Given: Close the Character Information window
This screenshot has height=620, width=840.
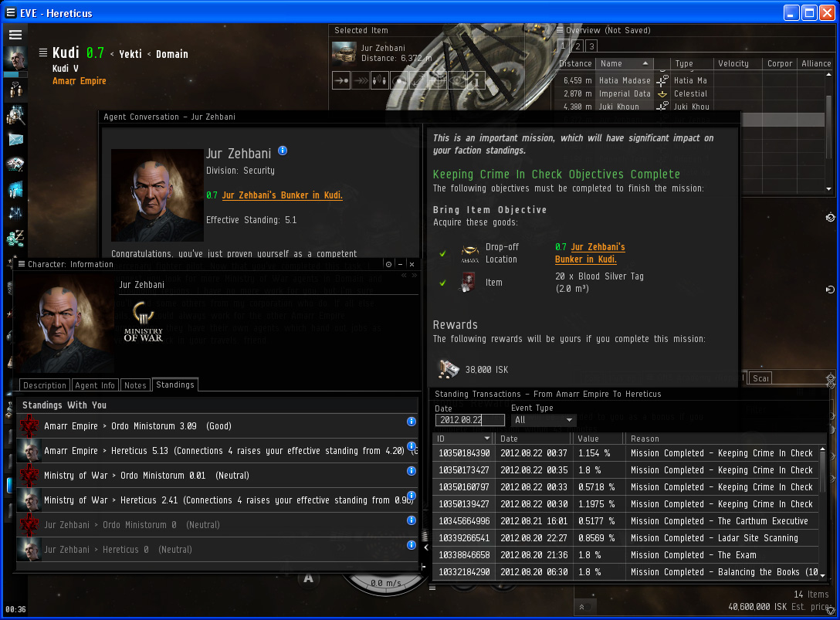Looking at the screenshot, I should click(x=412, y=264).
